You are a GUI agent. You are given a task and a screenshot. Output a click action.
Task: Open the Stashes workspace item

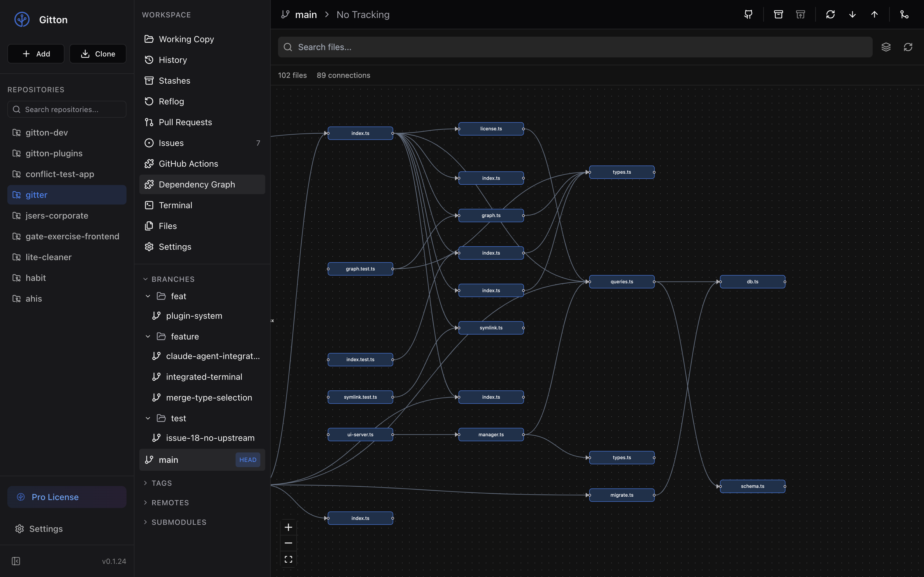(174, 81)
